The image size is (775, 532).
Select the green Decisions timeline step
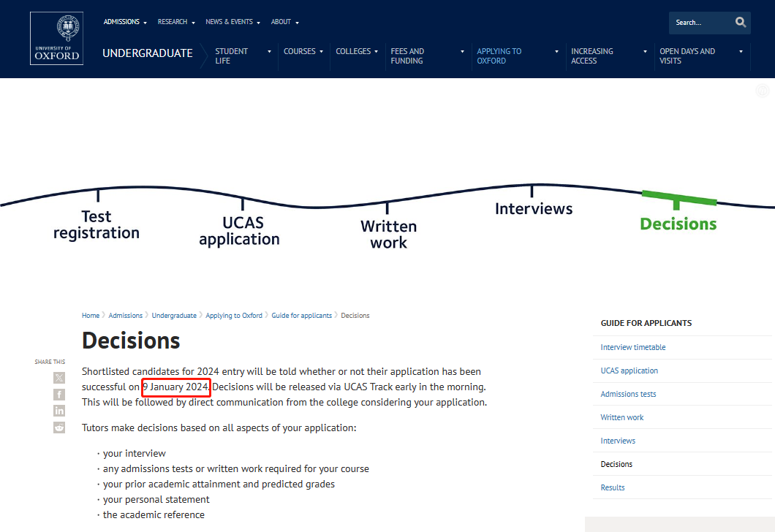point(678,224)
